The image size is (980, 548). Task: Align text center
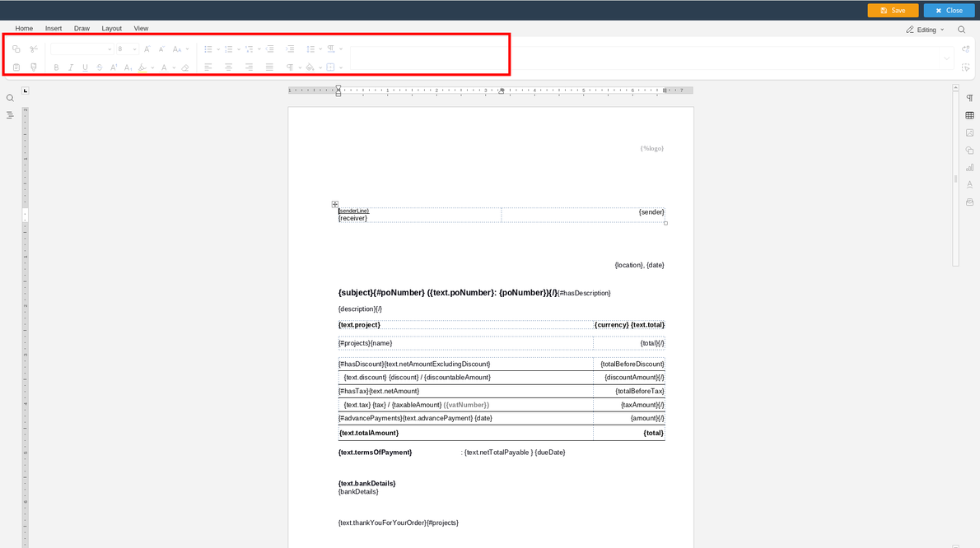click(x=229, y=67)
